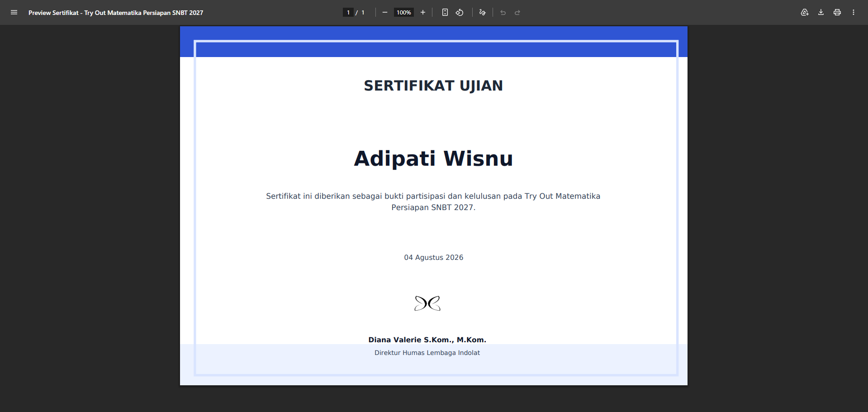This screenshot has width=868, height=412.
Task: Click the date 04 Agustus 2026
Action: coord(433,257)
